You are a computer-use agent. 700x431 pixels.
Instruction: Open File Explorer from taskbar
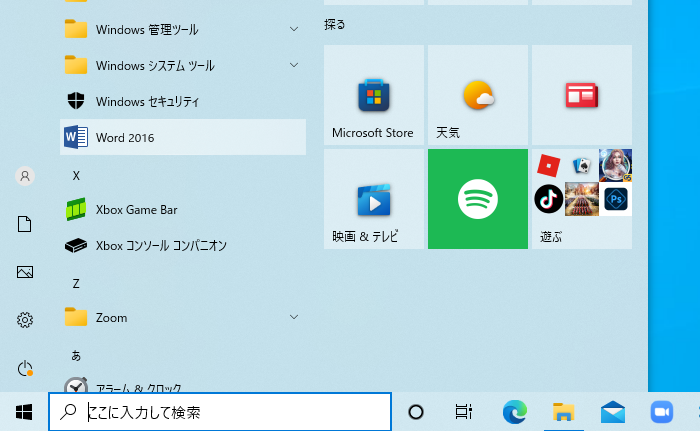563,412
